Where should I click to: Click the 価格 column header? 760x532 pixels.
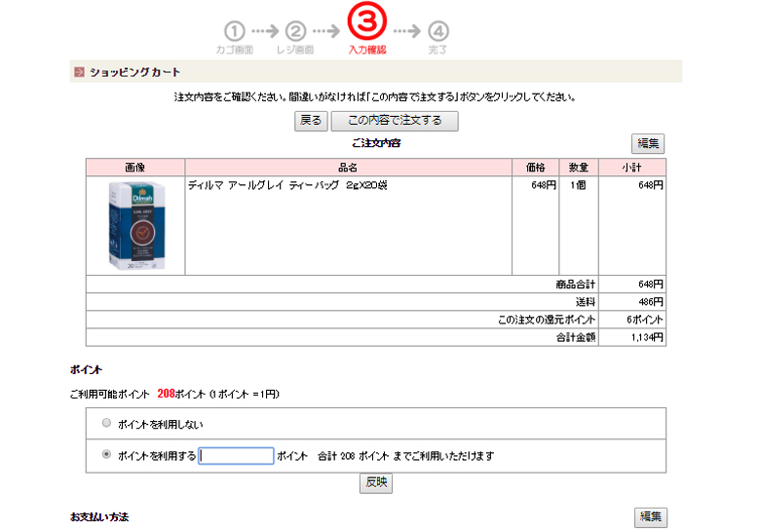535,168
